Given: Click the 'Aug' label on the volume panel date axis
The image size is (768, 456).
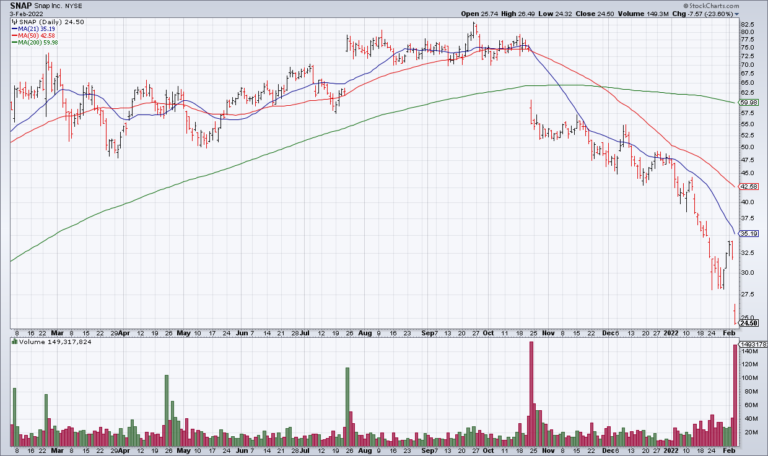Looking at the screenshot, I should pyautogui.click(x=365, y=450).
